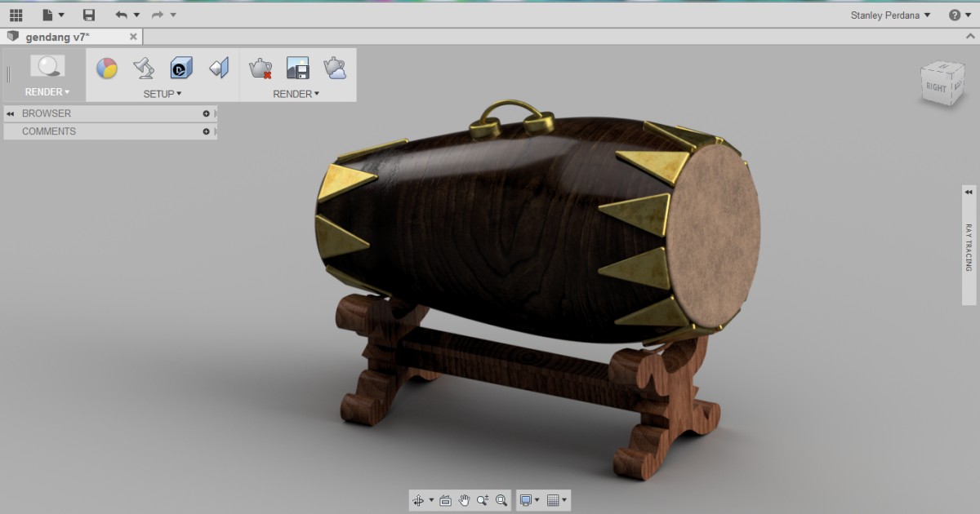This screenshot has width=980, height=514.
Task: Select the Pan tool in the navigation bar
Action: click(463, 500)
